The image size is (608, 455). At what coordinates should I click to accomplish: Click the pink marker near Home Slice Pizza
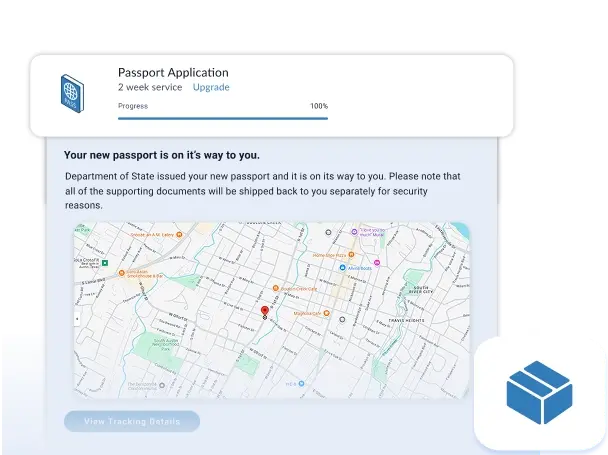(x=375, y=264)
